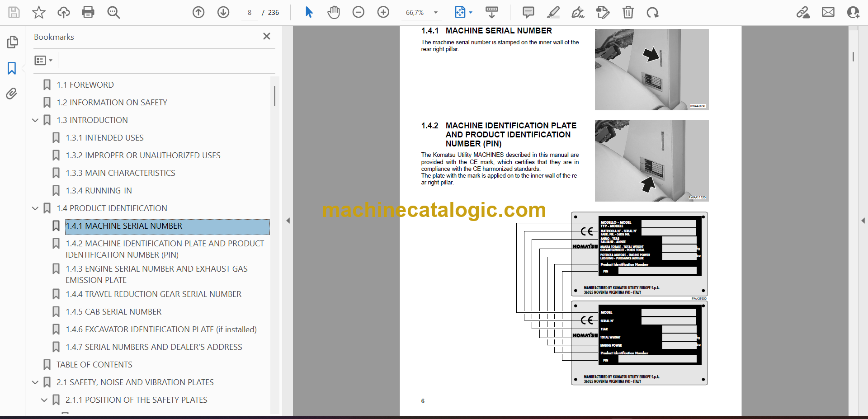
Task: Open the page thumbnails panel
Action: point(12,42)
